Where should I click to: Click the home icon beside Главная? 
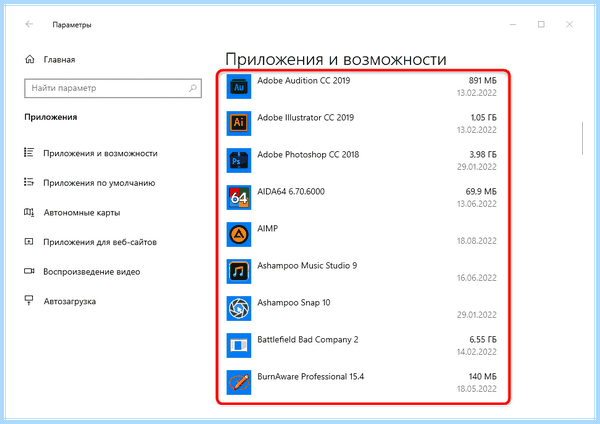[x=30, y=59]
